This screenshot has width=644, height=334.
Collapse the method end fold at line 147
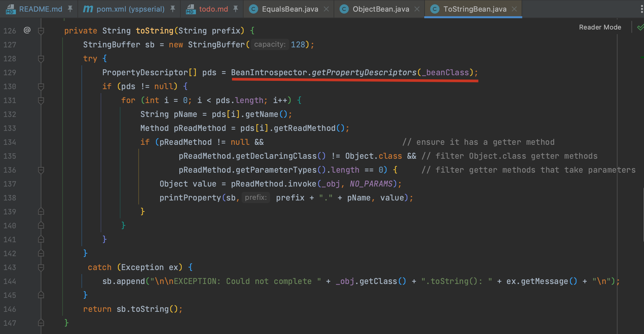click(41, 323)
